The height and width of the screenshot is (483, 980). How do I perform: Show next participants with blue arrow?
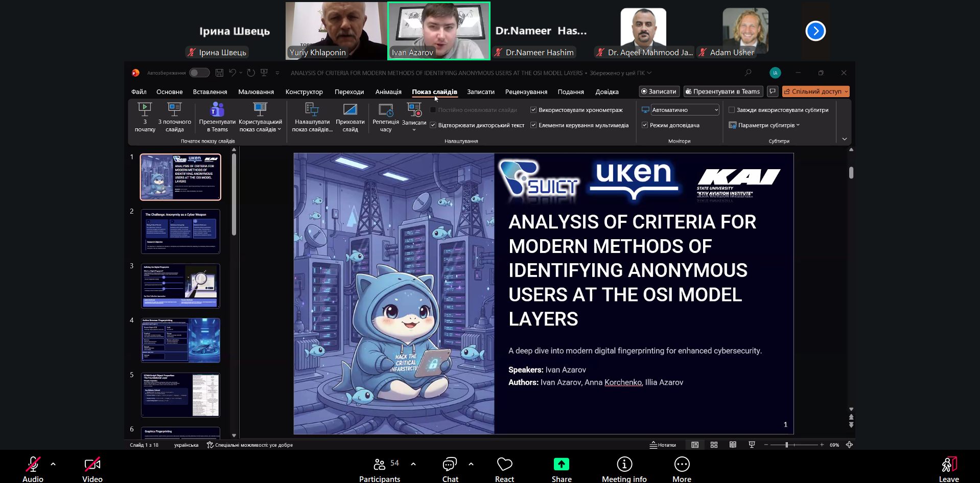point(815,31)
